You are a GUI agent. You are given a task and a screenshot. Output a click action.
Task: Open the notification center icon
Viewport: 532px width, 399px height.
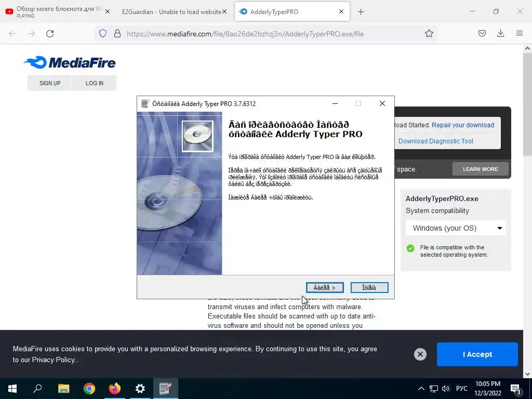point(515,389)
